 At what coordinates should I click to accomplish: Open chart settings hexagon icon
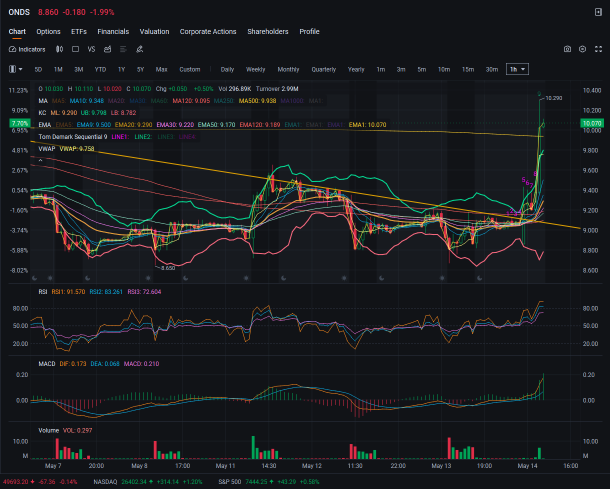(x=582, y=49)
